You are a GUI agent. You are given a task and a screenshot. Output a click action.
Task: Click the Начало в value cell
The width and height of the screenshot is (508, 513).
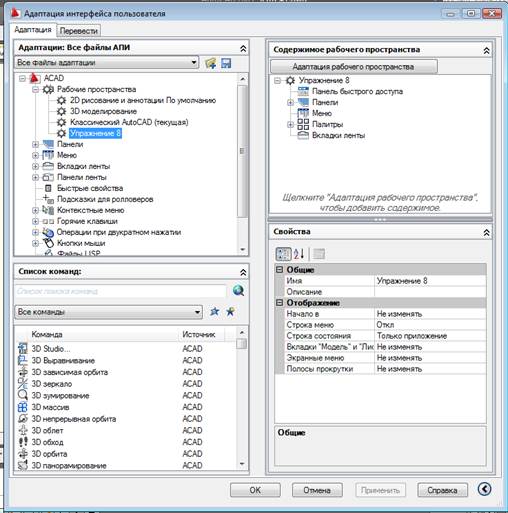pos(430,314)
